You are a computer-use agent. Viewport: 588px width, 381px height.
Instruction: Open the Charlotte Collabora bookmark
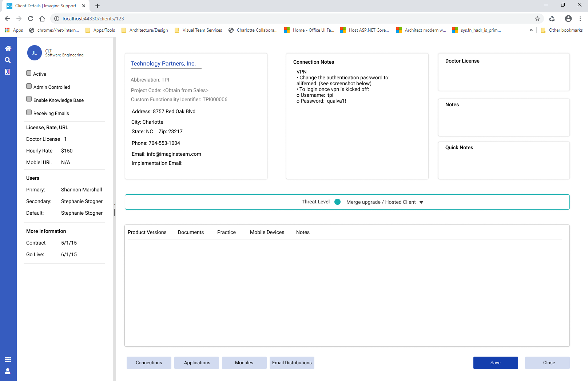[x=253, y=30]
